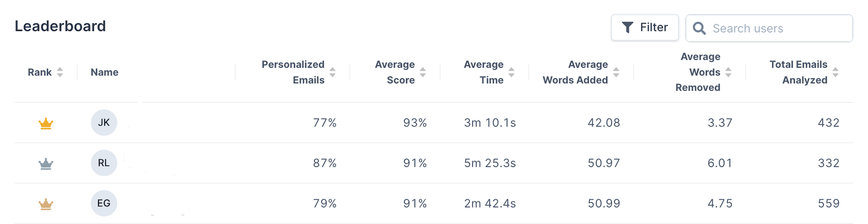The height and width of the screenshot is (224, 868).
Task: Click the gold crown rank icon for JK
Action: point(46,123)
